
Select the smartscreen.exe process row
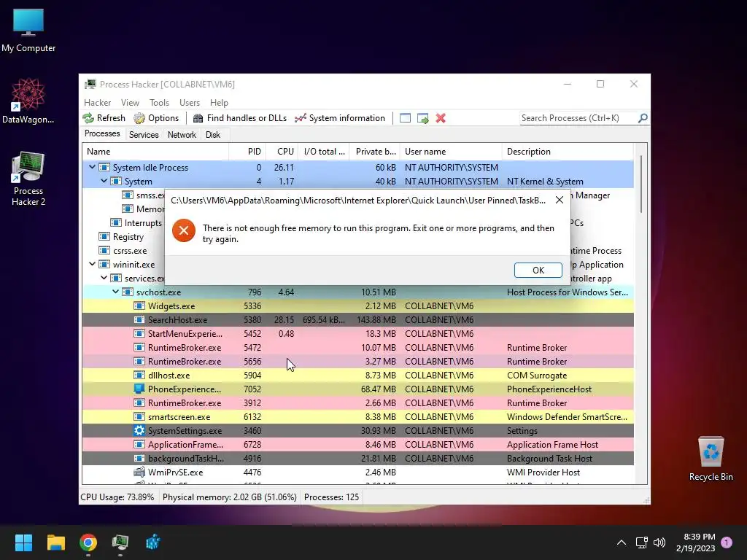click(357, 416)
